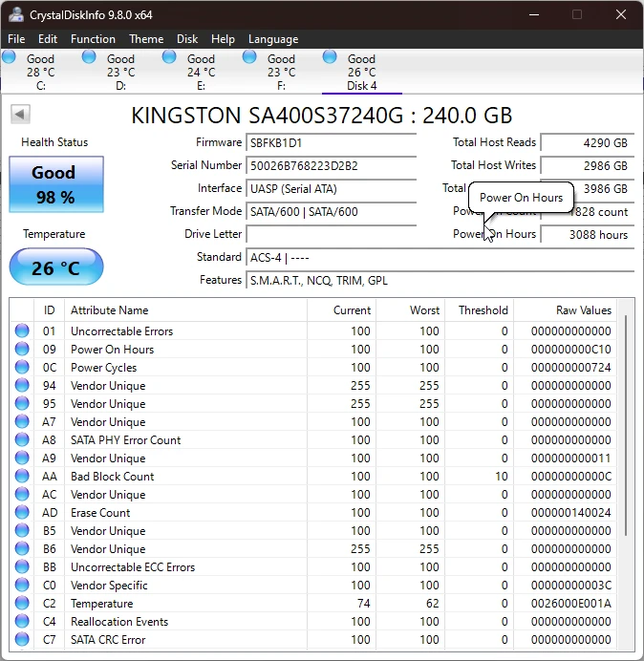This screenshot has height=661, width=644.
Task: Click Total Host Reads value 4290 GB
Action: (x=587, y=143)
